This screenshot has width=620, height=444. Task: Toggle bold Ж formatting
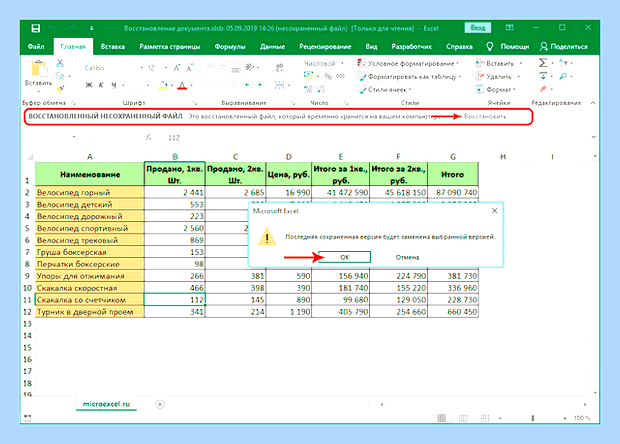coord(89,85)
